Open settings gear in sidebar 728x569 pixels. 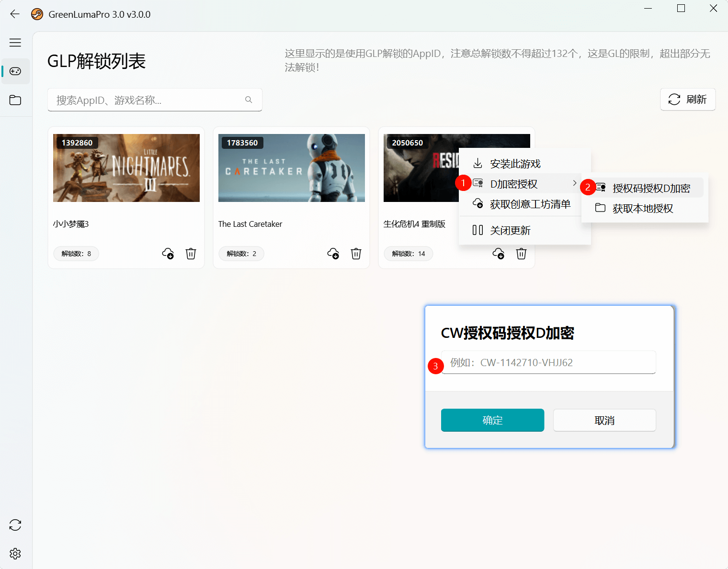[x=15, y=554]
